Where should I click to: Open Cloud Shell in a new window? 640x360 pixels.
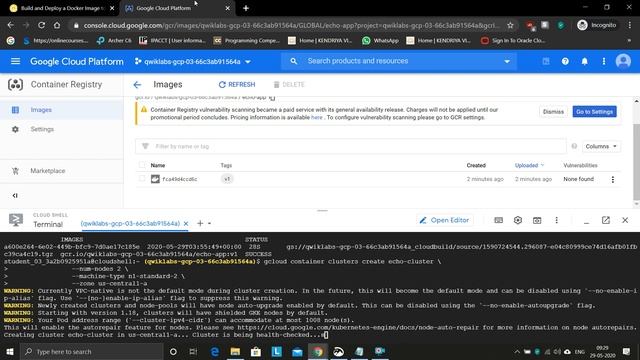click(606, 220)
